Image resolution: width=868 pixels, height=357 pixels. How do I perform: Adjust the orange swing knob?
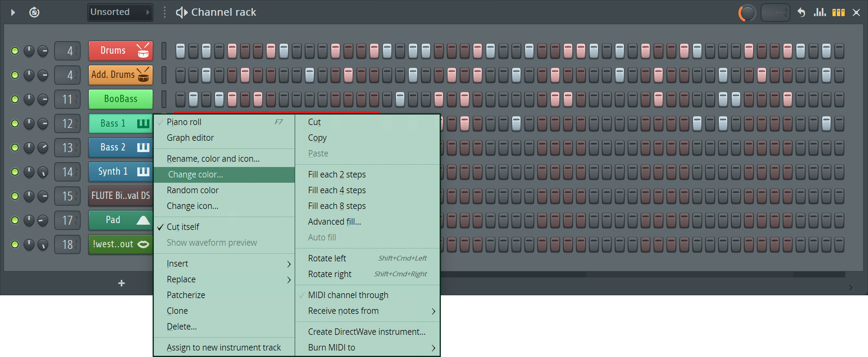pos(747,13)
